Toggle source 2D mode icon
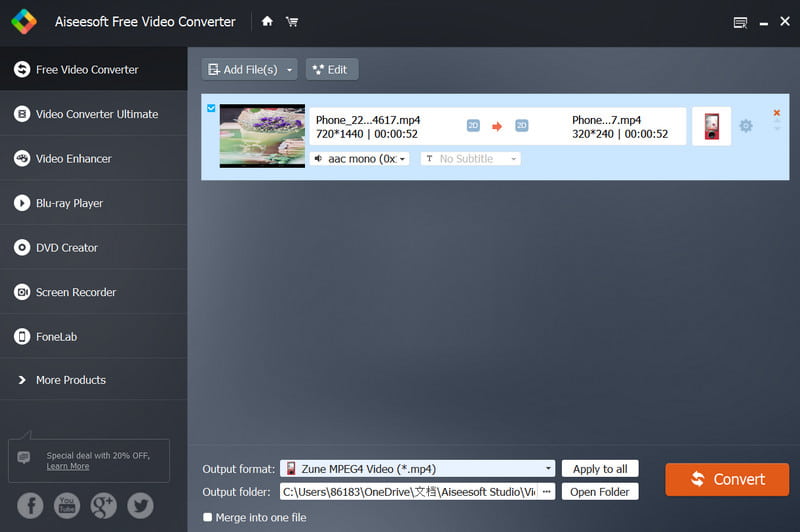 pyautogui.click(x=473, y=125)
